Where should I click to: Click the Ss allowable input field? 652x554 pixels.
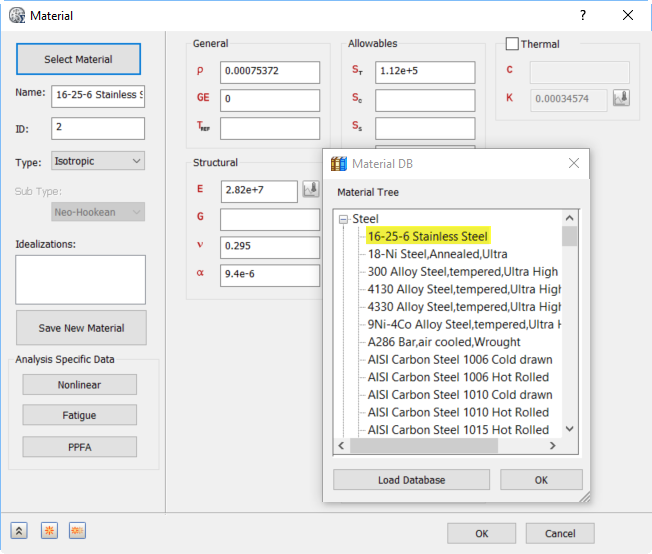click(x=425, y=128)
